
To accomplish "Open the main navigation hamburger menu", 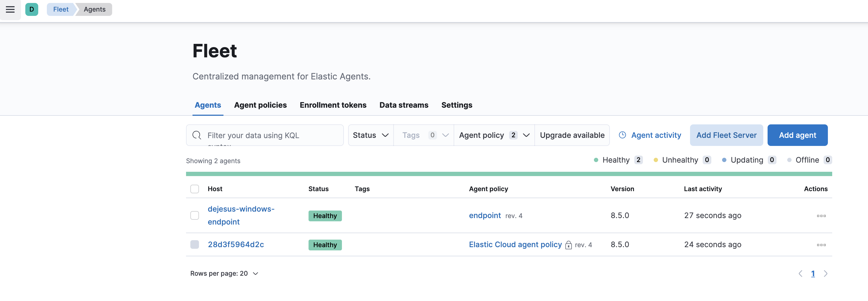I will [x=10, y=9].
